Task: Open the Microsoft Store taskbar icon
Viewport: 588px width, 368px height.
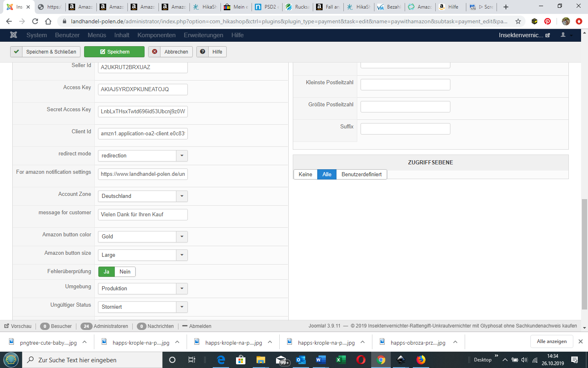Action: [x=241, y=360]
